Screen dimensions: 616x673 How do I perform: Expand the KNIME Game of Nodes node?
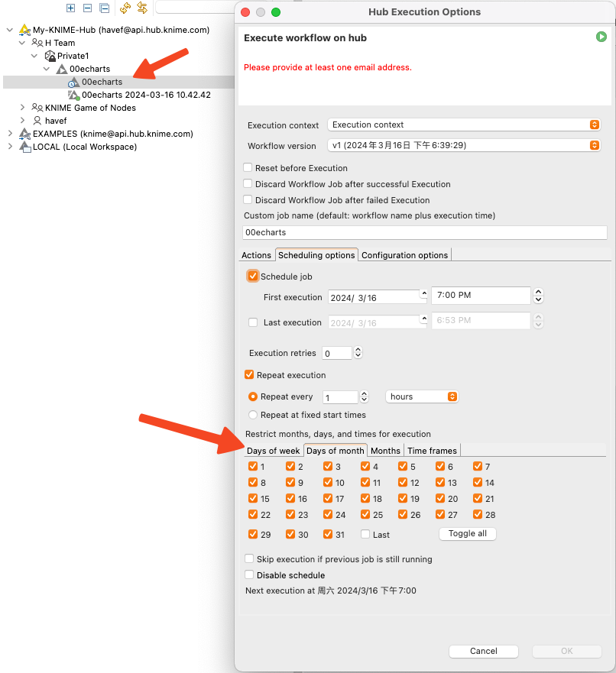[x=22, y=107]
